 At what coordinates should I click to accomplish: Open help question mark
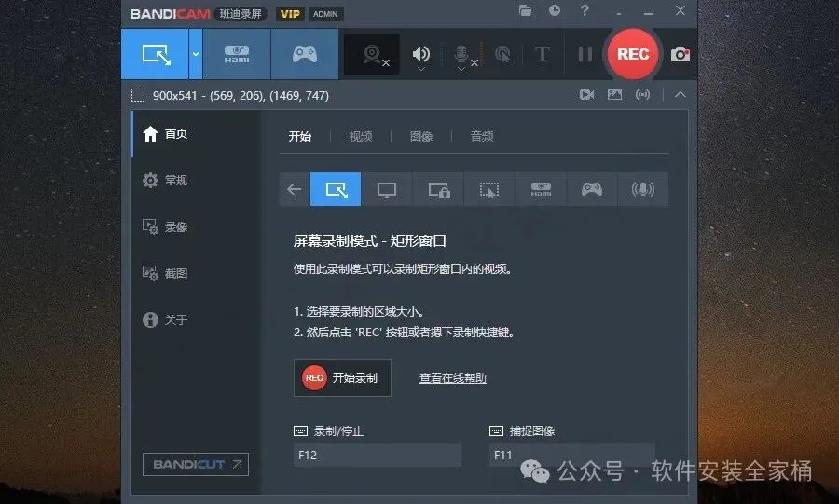coord(585,10)
